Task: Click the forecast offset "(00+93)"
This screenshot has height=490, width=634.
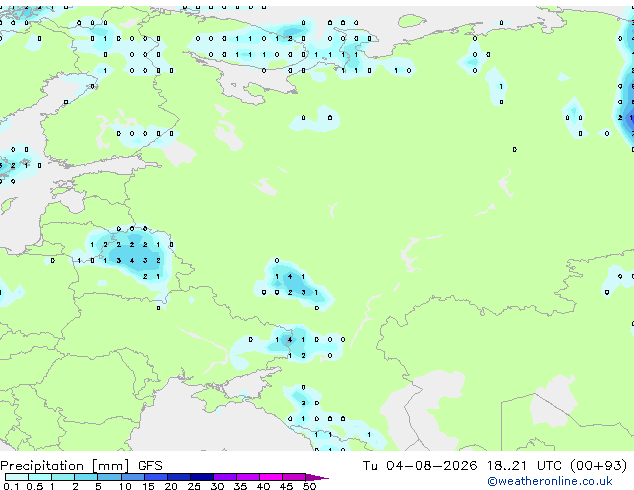Action: click(x=599, y=466)
